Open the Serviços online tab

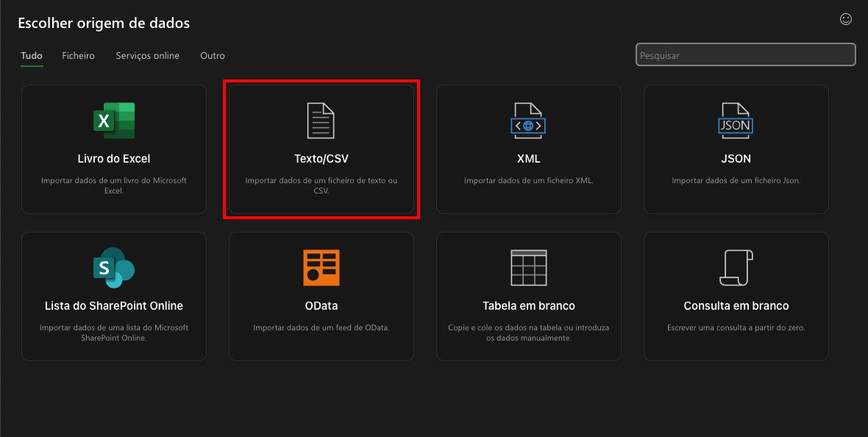(x=147, y=56)
